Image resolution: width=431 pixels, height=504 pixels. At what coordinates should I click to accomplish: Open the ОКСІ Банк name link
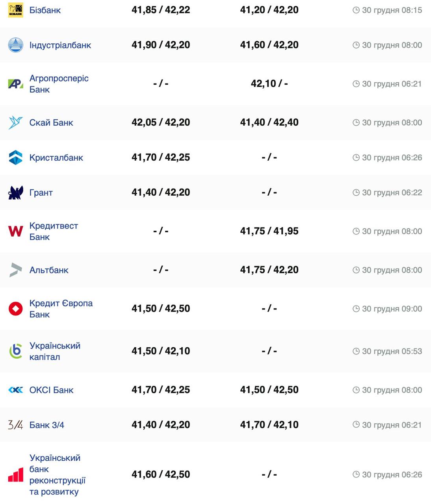[x=51, y=390]
